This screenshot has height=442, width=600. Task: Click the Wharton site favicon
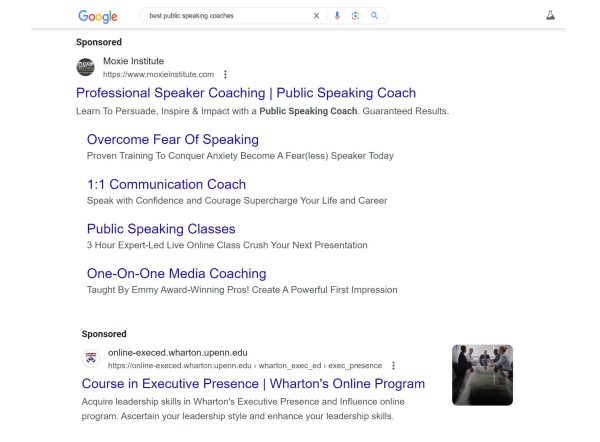click(x=91, y=359)
